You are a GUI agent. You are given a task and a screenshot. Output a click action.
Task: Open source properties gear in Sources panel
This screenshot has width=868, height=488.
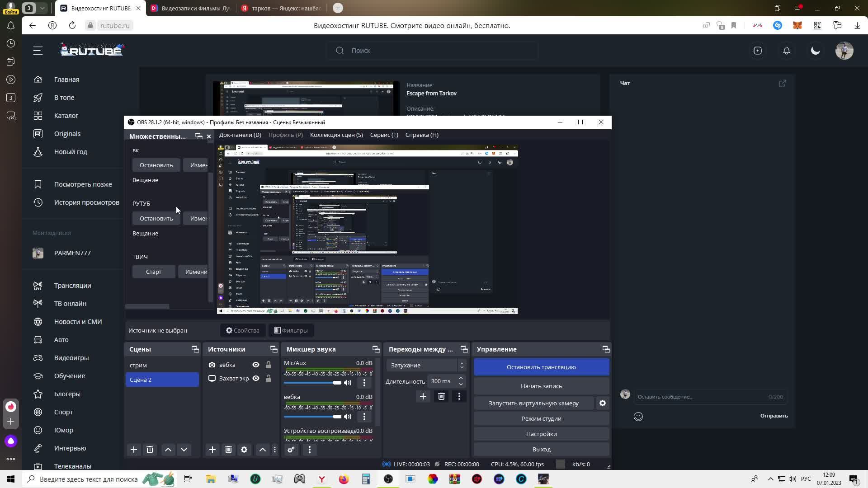pyautogui.click(x=244, y=450)
